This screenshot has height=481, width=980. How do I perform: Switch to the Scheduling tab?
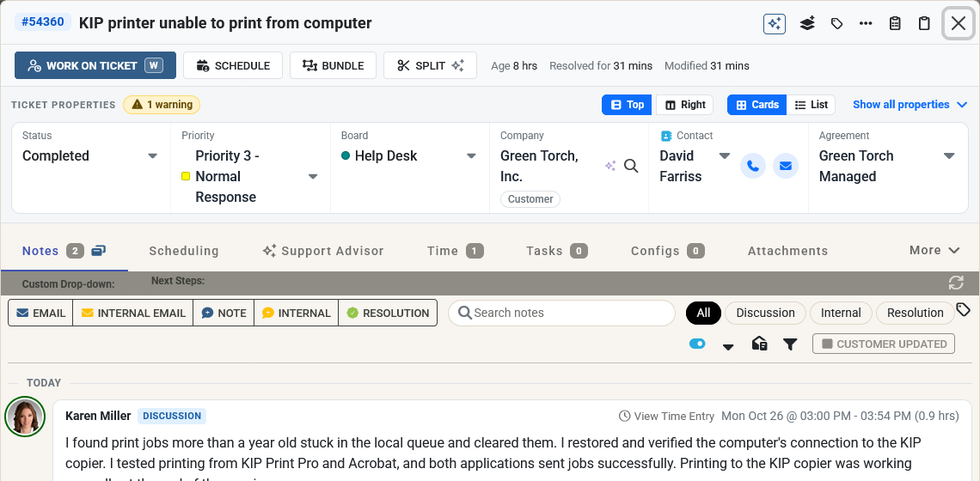pyautogui.click(x=184, y=251)
